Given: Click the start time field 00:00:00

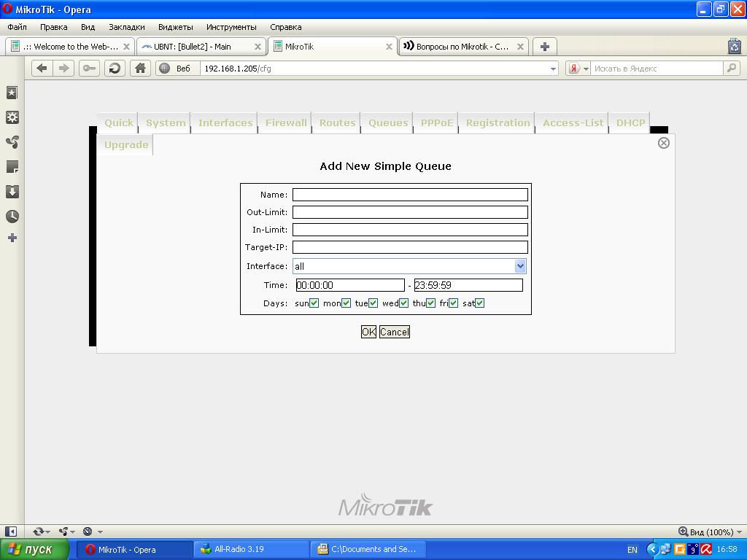Looking at the screenshot, I should (x=350, y=285).
